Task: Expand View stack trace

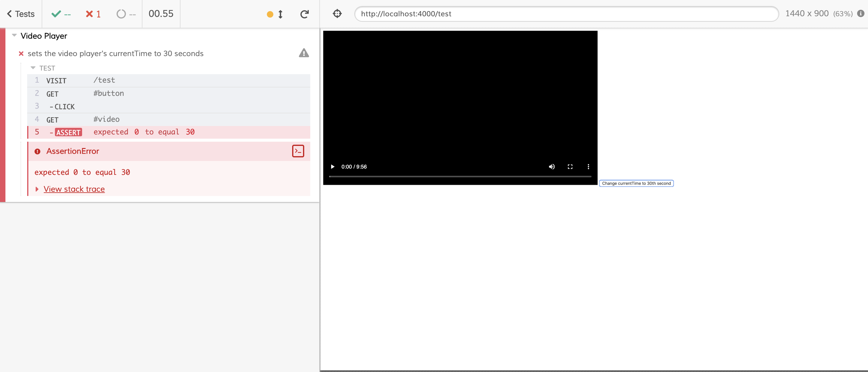Action: [74, 189]
